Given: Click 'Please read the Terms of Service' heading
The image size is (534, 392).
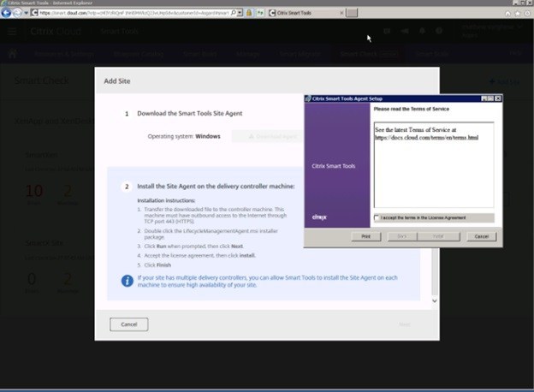Looking at the screenshot, I should click(412, 109).
